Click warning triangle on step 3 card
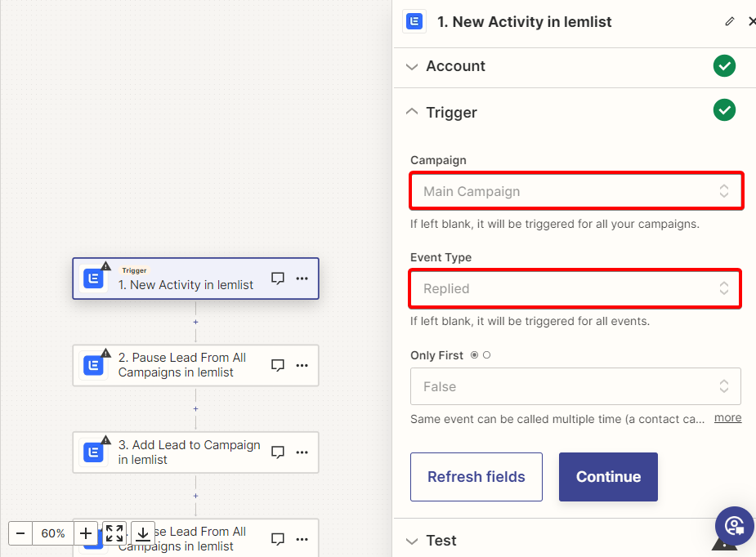 click(x=106, y=440)
